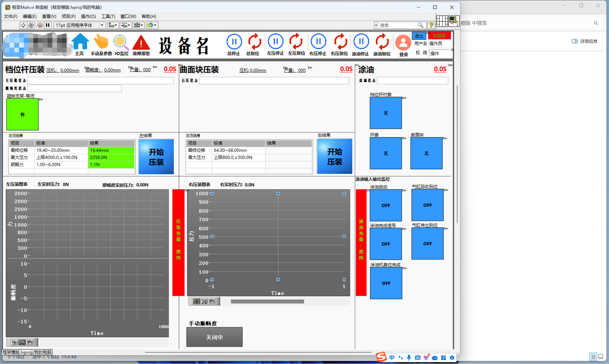609x364 pixels.
Task: Click the 涂油停止 pause circle icon
Action: [x=361, y=41]
